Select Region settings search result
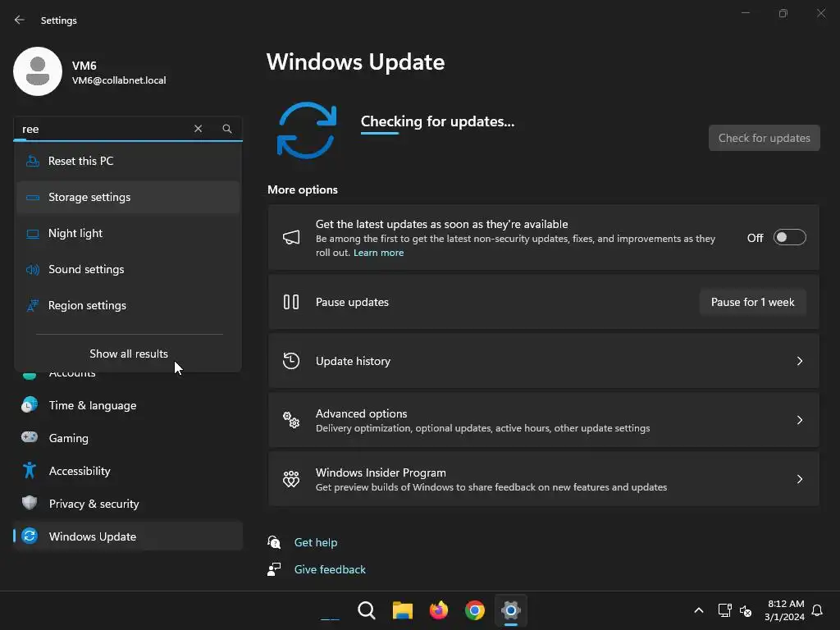 click(128, 305)
